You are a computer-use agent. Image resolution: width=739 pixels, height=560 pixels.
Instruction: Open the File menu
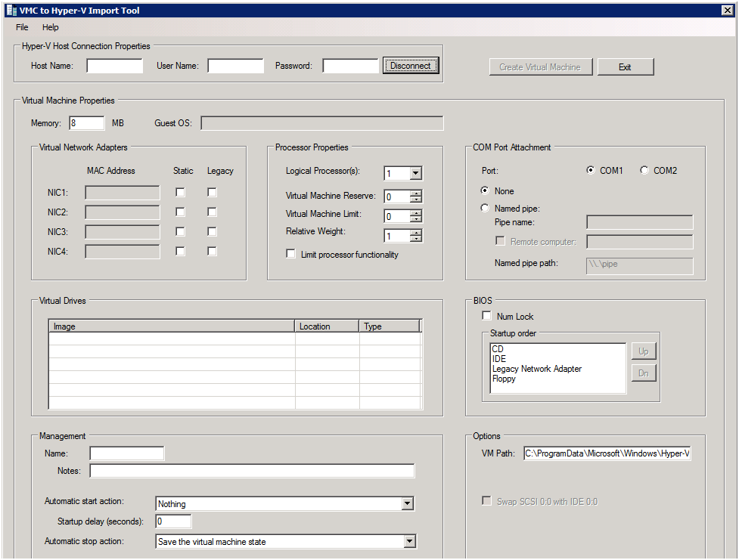click(22, 27)
